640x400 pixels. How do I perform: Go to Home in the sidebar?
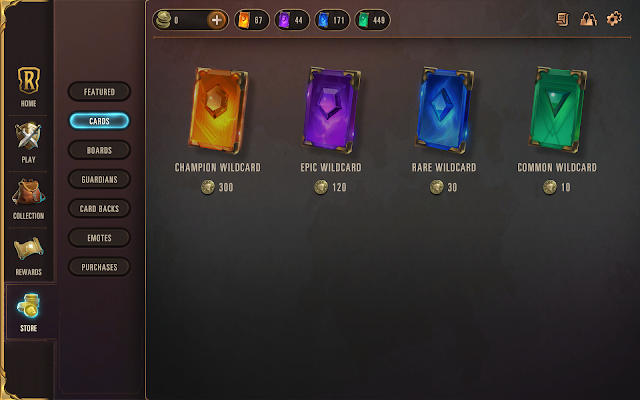(28, 86)
